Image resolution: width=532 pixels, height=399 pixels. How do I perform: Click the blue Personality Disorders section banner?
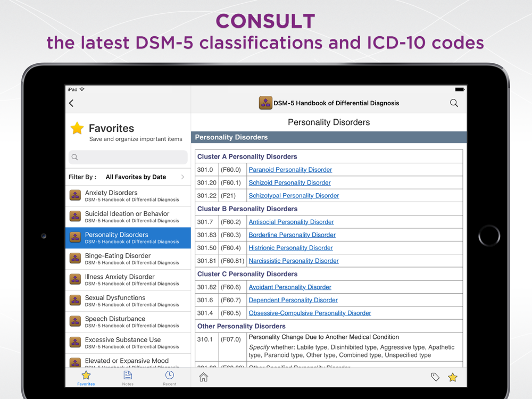click(329, 137)
